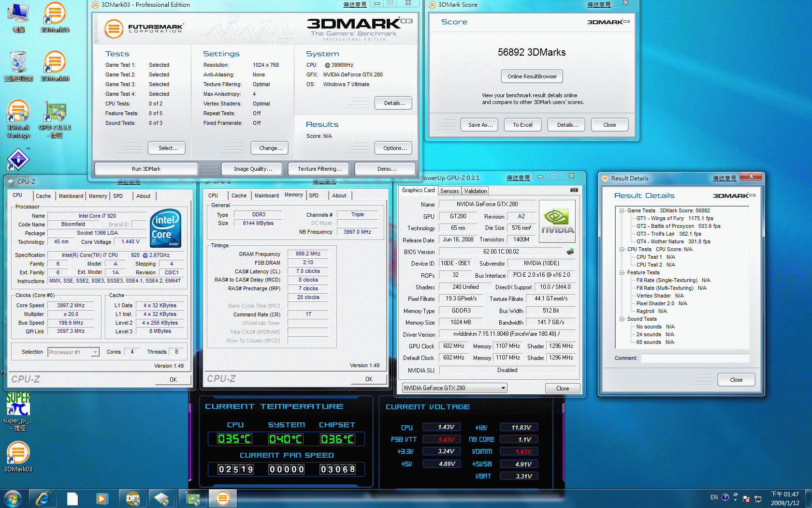The height and width of the screenshot is (508, 812).
Task: Switch to the About tab in right CPU-Z
Action: 339,195
